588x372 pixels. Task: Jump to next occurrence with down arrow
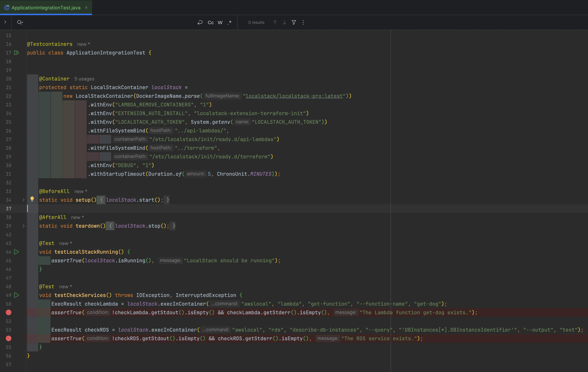click(284, 22)
